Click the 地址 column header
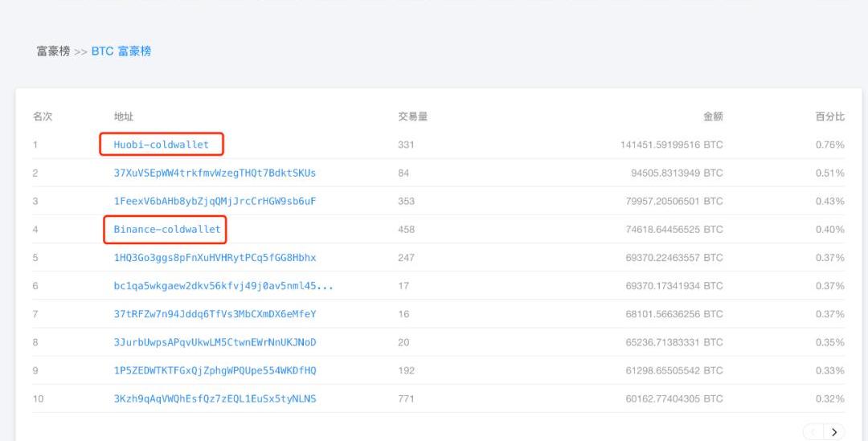 click(124, 116)
